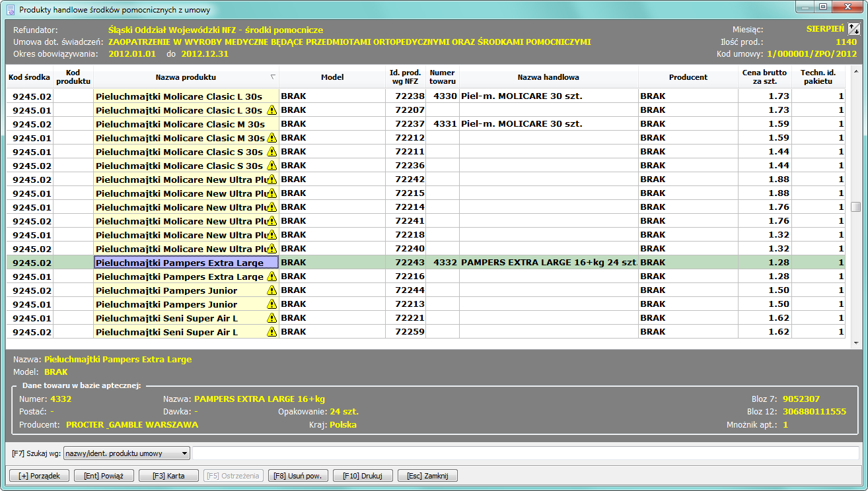
Task: Click the warning icon in row 72211
Action: (x=271, y=152)
